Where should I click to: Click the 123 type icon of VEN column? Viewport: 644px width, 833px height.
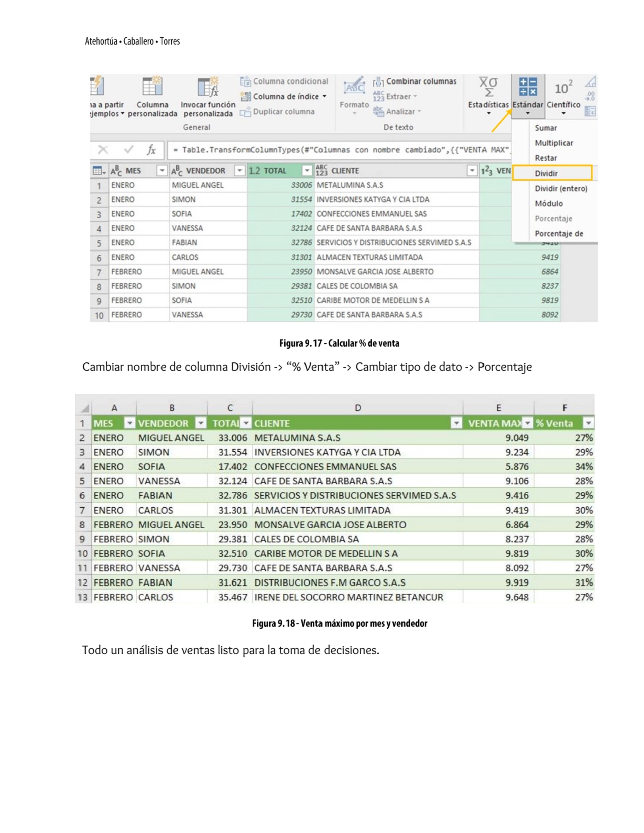coord(487,171)
